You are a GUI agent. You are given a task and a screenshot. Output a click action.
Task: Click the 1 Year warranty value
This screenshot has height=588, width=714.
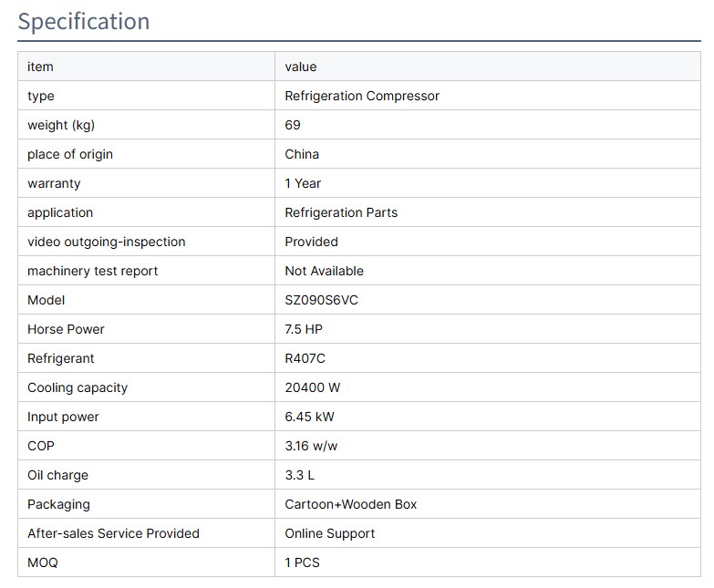coord(303,183)
